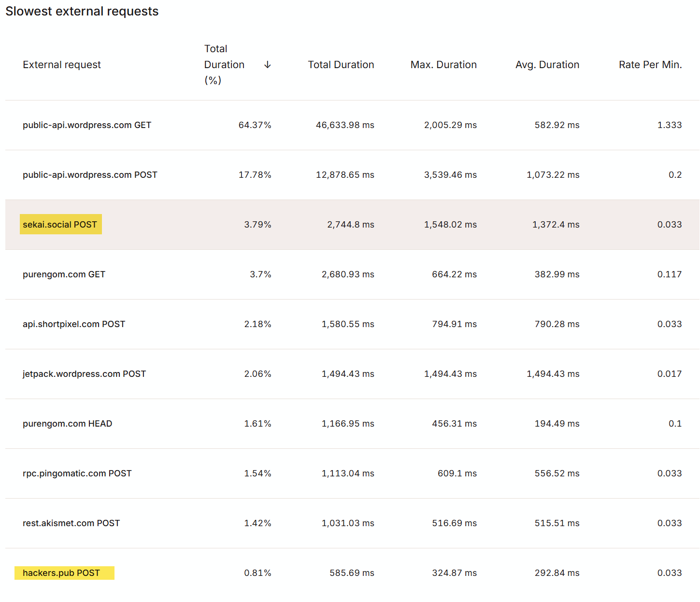
Task: Select purengom.com HEAD request
Action: tap(67, 424)
